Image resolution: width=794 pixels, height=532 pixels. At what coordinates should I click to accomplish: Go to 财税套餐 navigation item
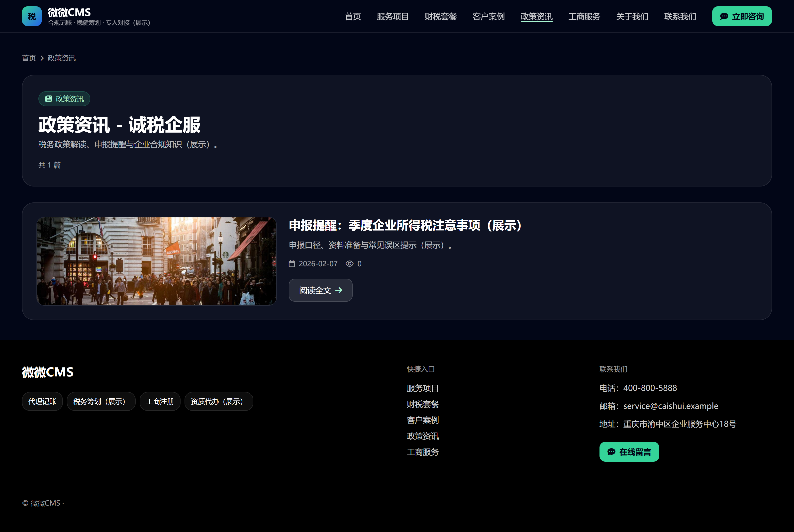tap(440, 16)
